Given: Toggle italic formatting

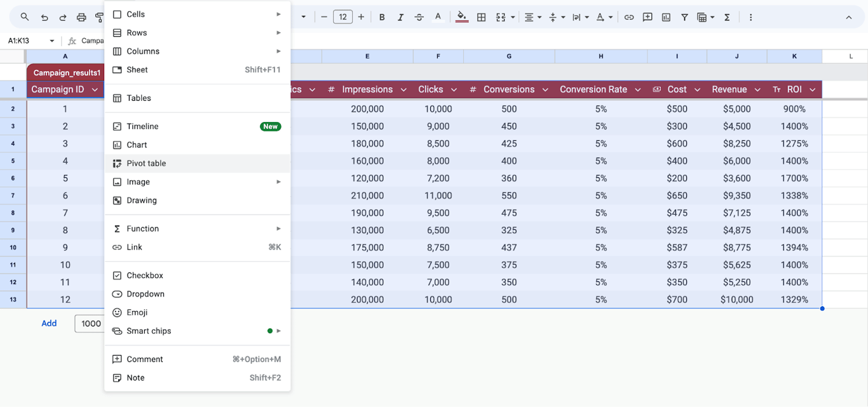Looking at the screenshot, I should coord(400,17).
